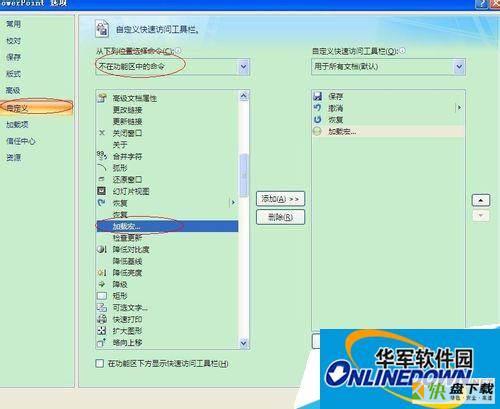The width and height of the screenshot is (500, 409).
Task: Choose the 合并字符 command icon
Action: [102, 156]
